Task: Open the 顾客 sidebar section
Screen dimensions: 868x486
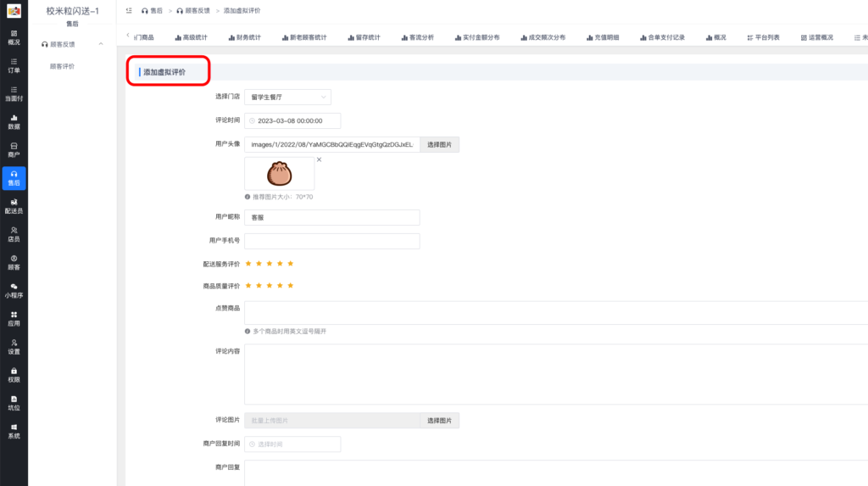Action: tap(14, 263)
